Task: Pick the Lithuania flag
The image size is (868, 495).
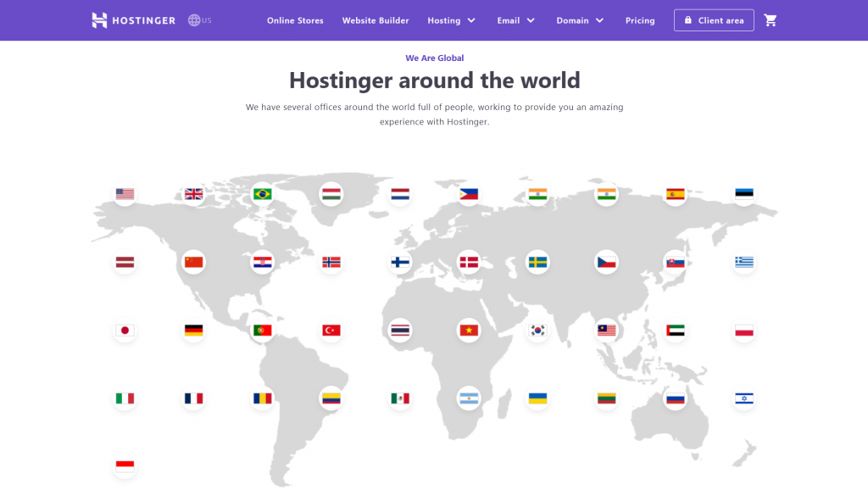Action: click(607, 398)
